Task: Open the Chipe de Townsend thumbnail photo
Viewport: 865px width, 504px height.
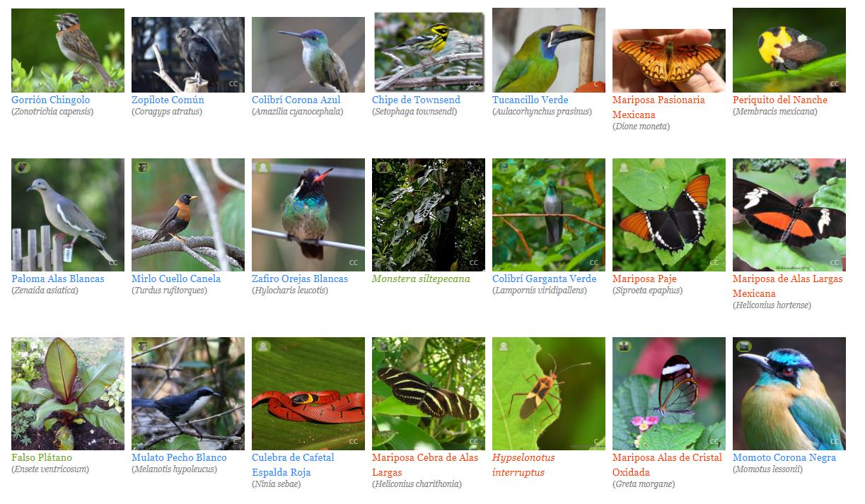Action: pos(429,51)
